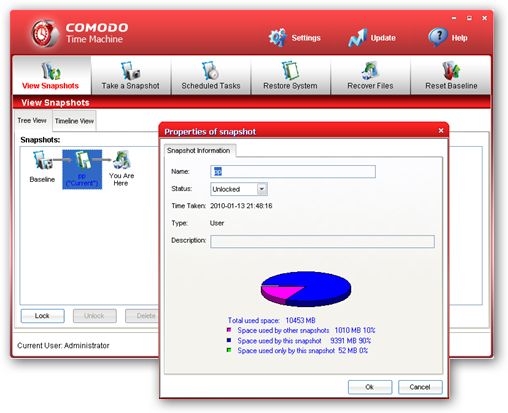Click the Settings label in header
The image size is (508, 413).
click(306, 38)
